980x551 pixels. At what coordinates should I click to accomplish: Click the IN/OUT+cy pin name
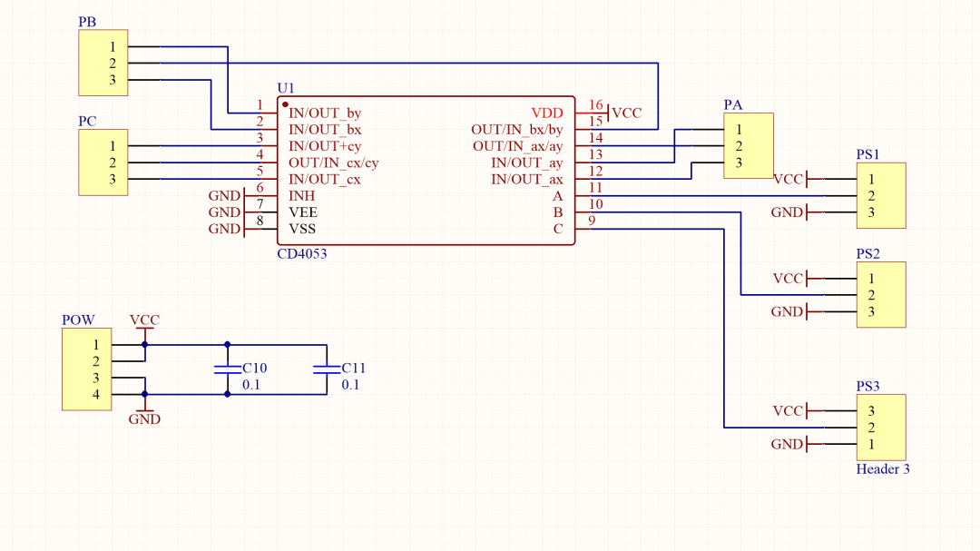(x=325, y=146)
